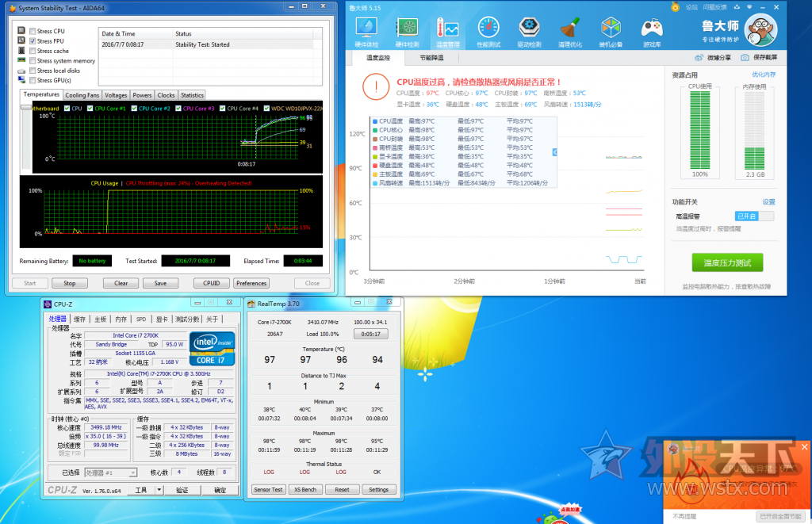Image resolution: width=812 pixels, height=524 pixels.
Task: Click the 内存使用 memory usage bar
Action: pos(755,130)
